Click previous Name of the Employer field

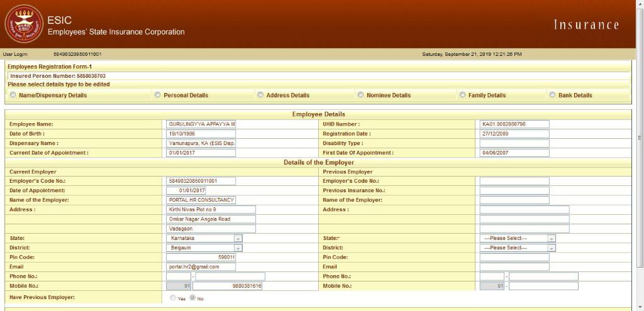514,200
